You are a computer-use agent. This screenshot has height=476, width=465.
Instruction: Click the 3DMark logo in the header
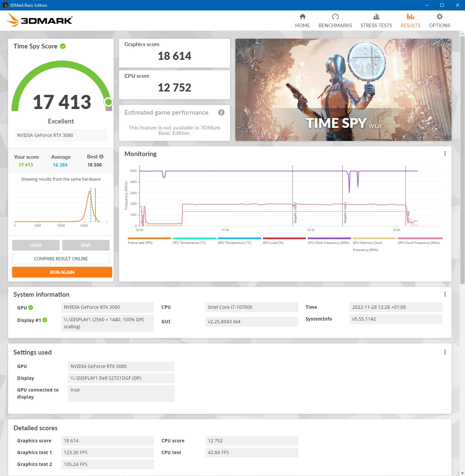(x=39, y=20)
